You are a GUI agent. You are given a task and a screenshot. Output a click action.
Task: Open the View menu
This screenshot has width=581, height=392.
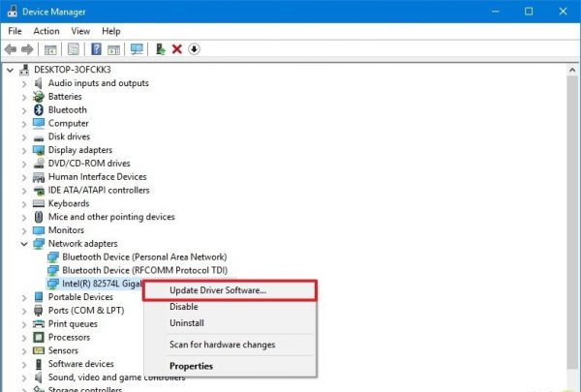click(x=80, y=31)
